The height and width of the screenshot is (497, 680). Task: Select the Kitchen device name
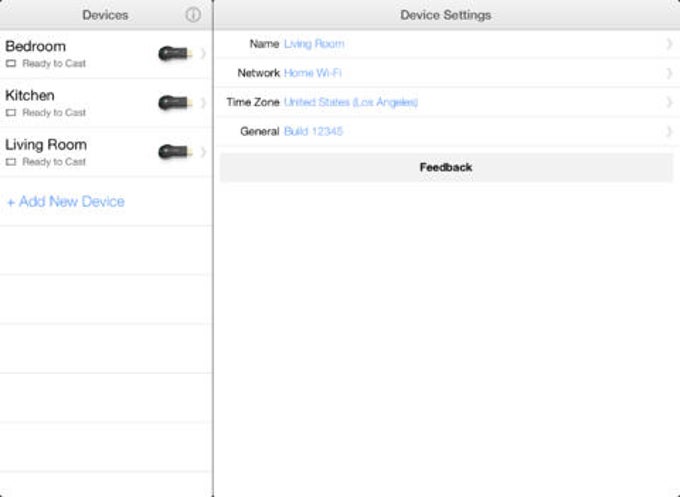click(x=30, y=95)
